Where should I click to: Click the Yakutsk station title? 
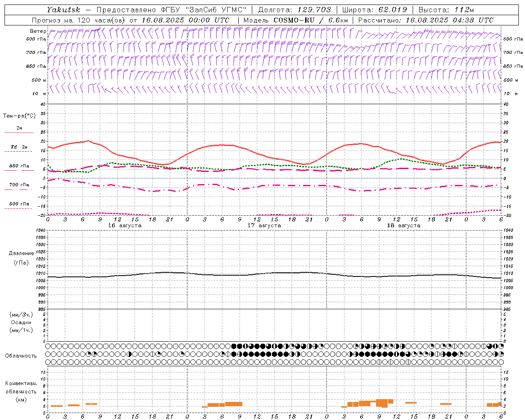(63, 10)
